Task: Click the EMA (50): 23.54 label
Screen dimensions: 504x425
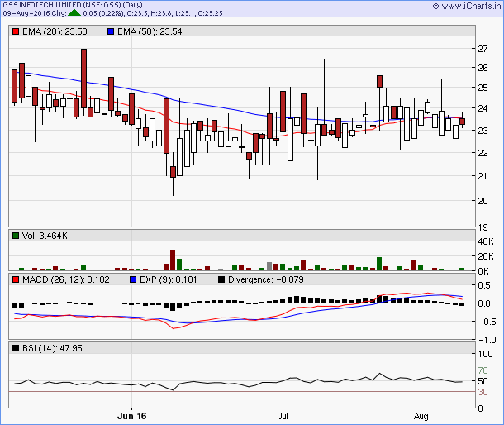Action: pyautogui.click(x=150, y=31)
